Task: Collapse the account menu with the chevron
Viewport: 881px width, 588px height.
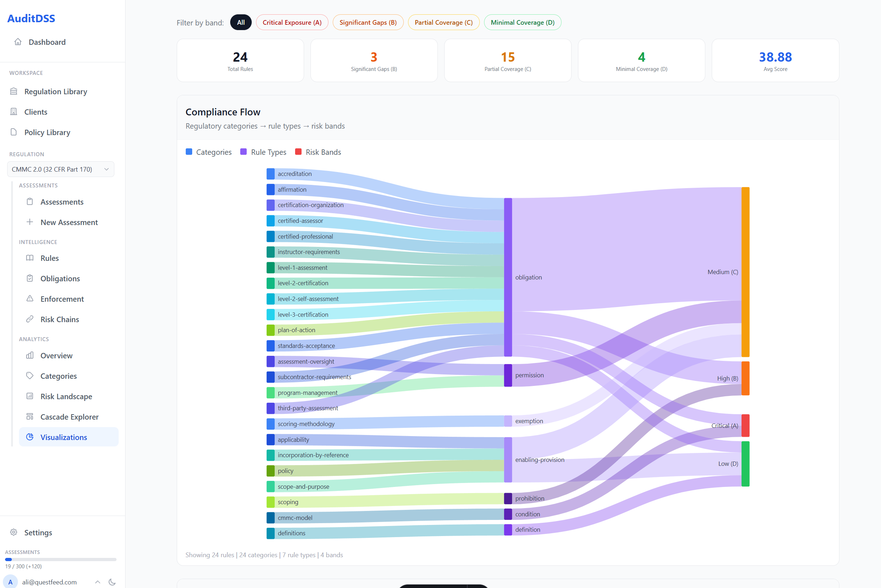Action: 98,582
